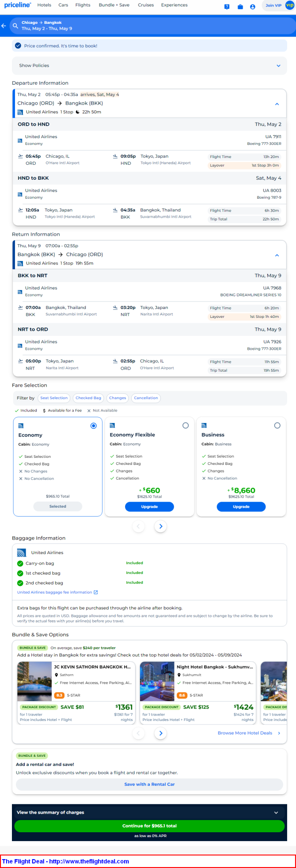296x868 pixels.
Task: Open the Hotels menu item
Action: [44, 5]
